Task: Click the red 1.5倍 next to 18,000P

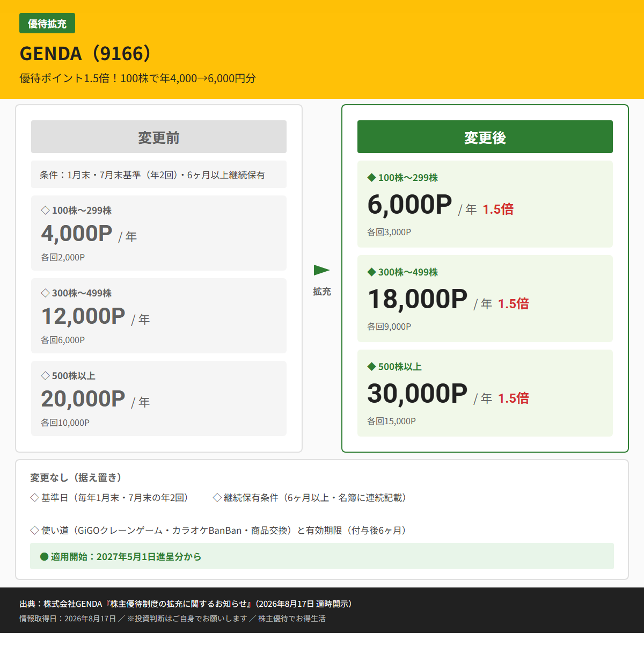Action: click(x=514, y=304)
